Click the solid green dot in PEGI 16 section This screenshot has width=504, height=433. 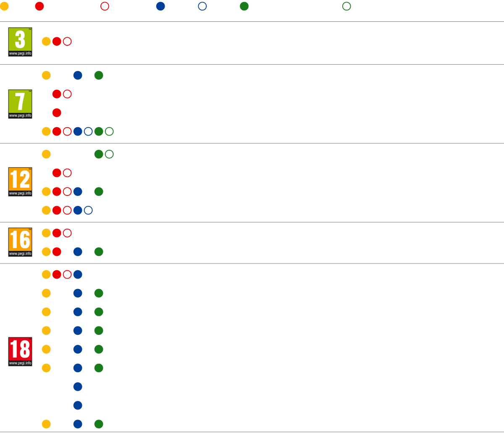click(99, 252)
